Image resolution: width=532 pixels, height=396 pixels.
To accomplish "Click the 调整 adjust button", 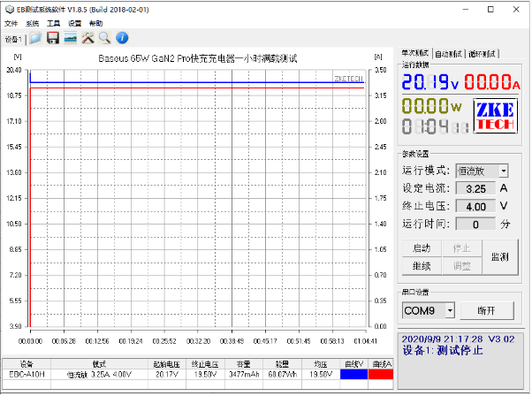I will point(462,266).
